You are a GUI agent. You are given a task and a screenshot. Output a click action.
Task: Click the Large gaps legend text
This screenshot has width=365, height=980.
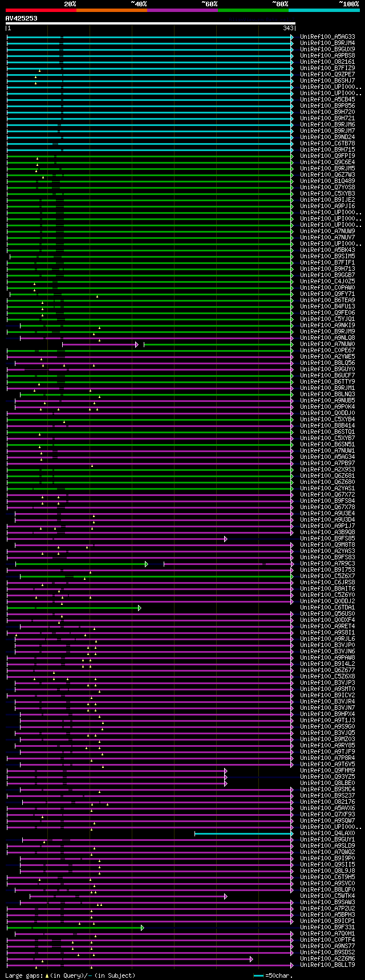tap(70, 975)
